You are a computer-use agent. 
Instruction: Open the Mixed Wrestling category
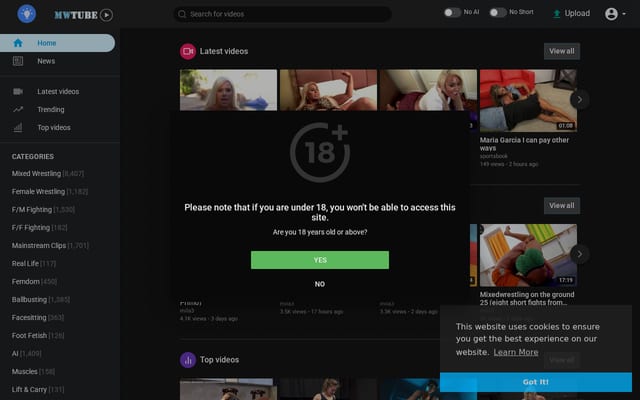pos(48,173)
